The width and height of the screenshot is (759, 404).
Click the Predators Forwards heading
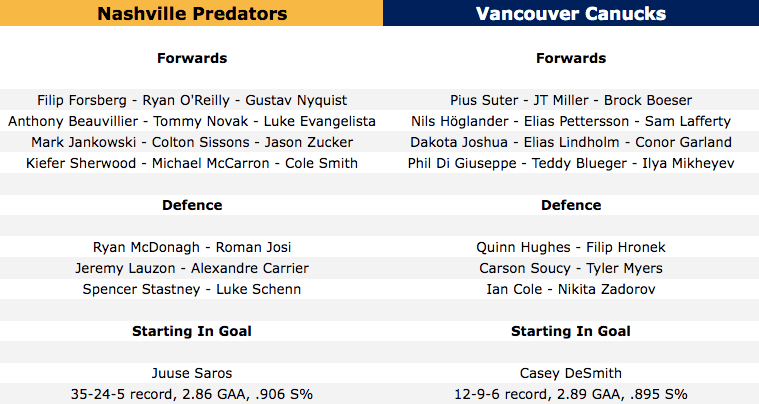tap(192, 58)
